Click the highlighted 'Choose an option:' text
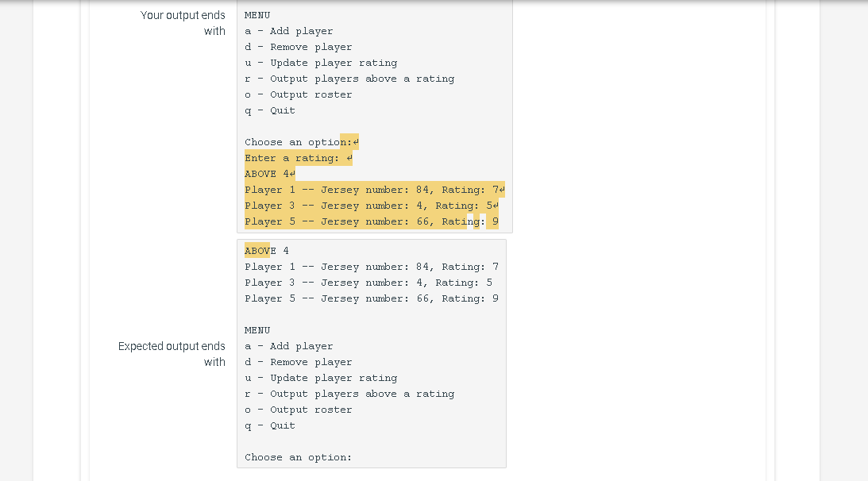Image resolution: width=868 pixels, height=481 pixels. [298, 142]
